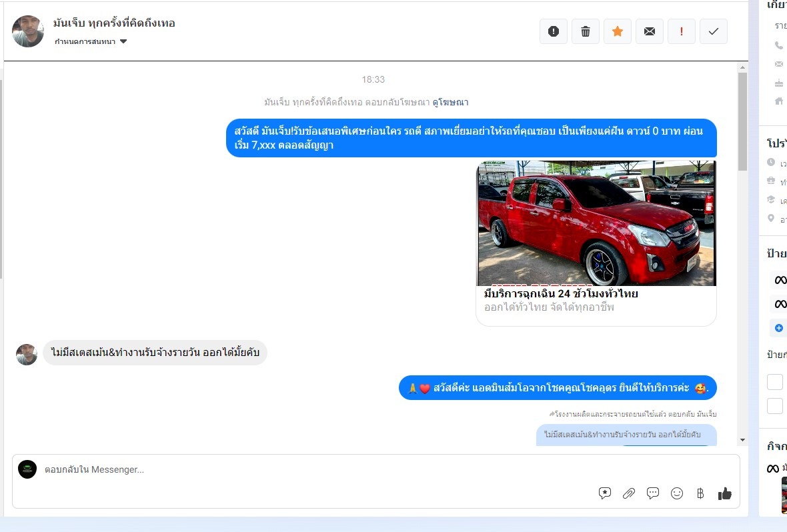Image resolution: width=787 pixels, height=532 pixels.
Task: Click page avatar beside the reply box
Action: click(27, 469)
